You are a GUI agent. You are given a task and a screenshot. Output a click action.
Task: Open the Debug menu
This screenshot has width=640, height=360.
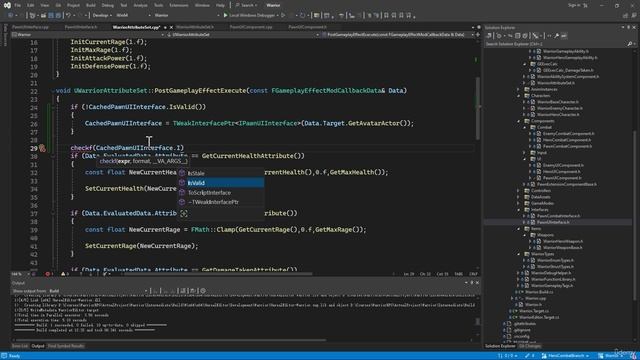[107, 5]
